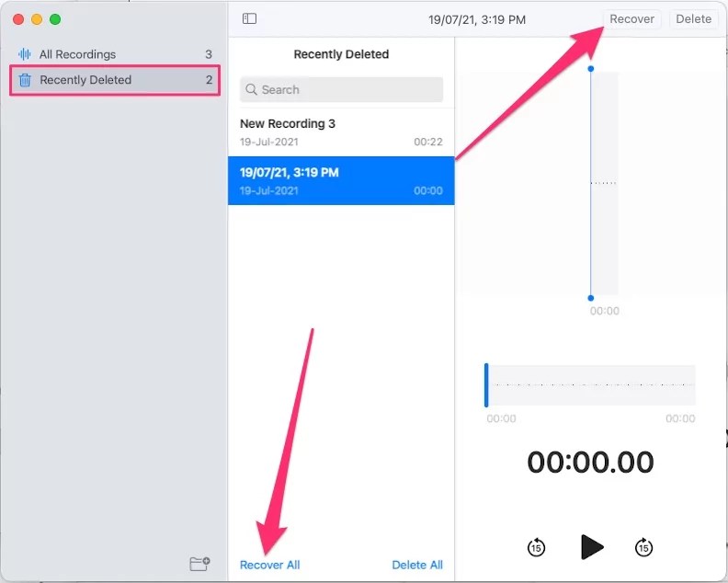This screenshot has height=583, width=728.
Task: Select the 19/07/21, 3:19 PM recording
Action: point(341,181)
